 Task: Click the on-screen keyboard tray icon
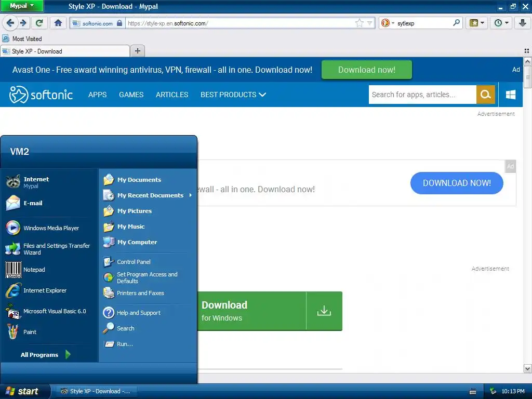click(473, 392)
